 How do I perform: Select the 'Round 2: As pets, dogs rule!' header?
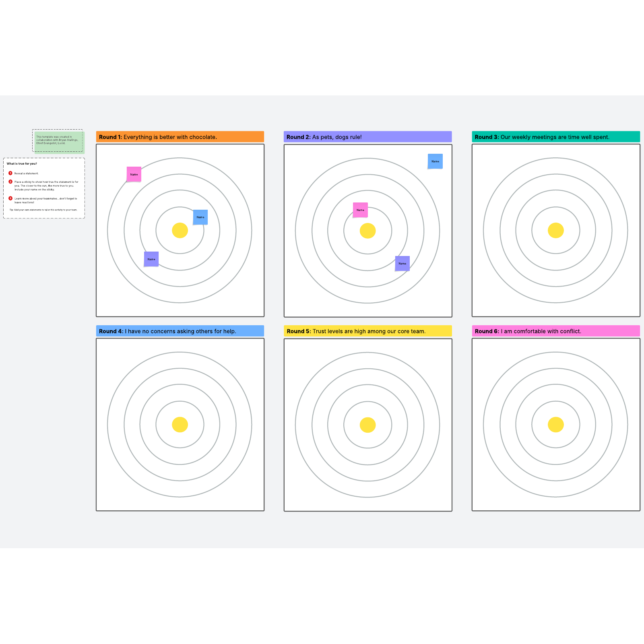[x=367, y=137]
